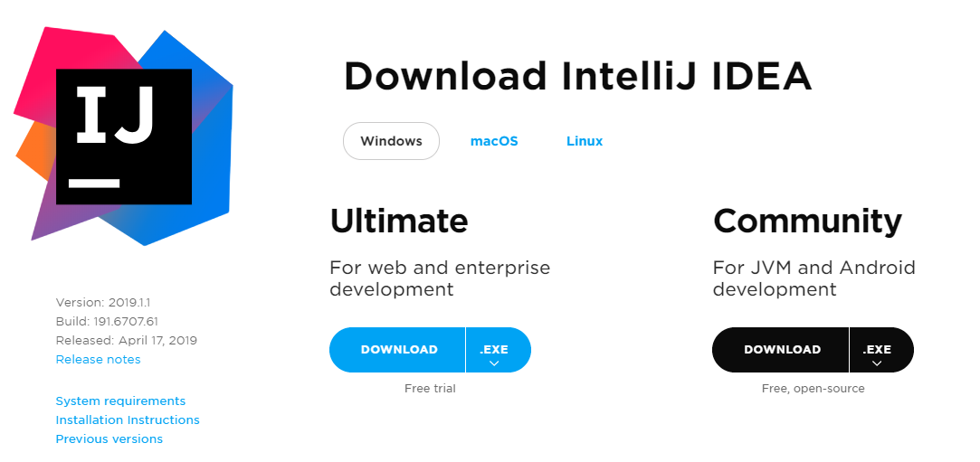Click the Download IntelliJ IDEA heading
Screen dimensions: 980x462
pyautogui.click(x=577, y=77)
